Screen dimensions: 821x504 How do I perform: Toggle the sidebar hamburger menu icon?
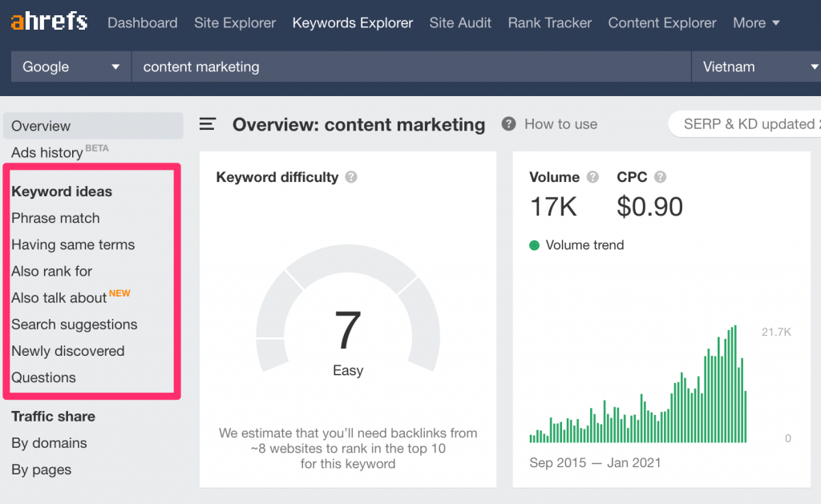[208, 124]
